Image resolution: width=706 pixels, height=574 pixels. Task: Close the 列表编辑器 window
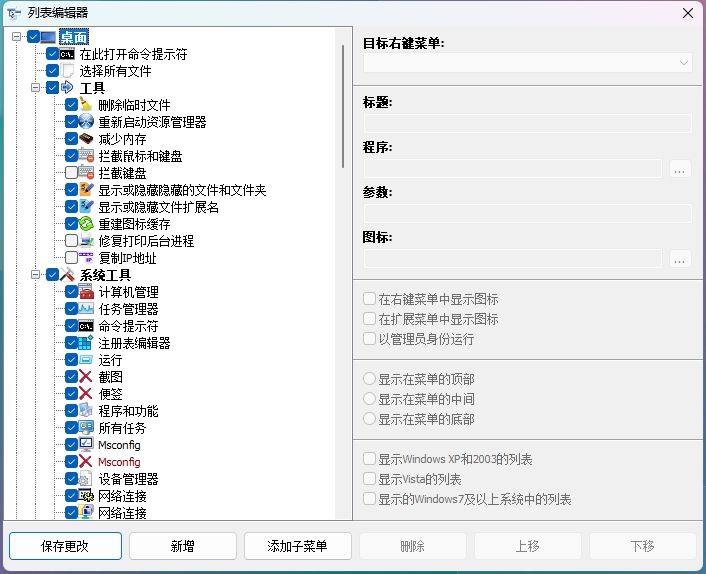[688, 13]
